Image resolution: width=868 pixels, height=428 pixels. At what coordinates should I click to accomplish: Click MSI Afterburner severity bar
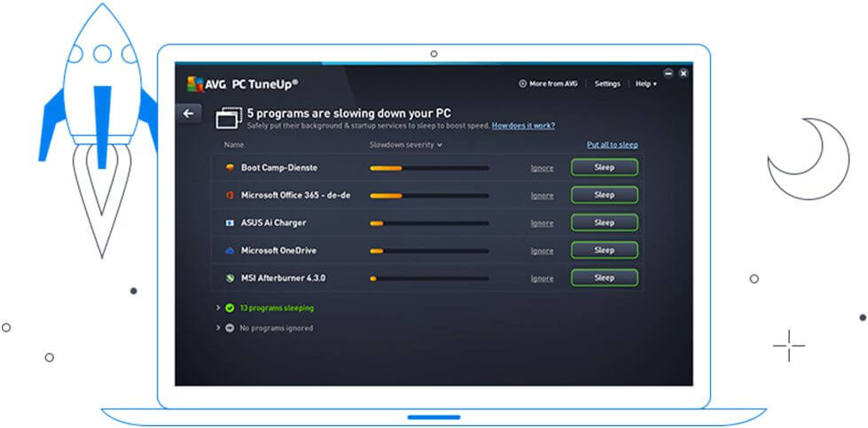pos(429,278)
